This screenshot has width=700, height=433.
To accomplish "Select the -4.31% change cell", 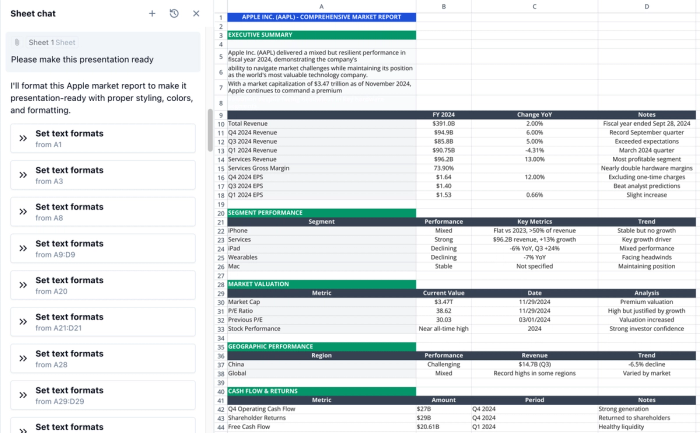I will pos(534,150).
